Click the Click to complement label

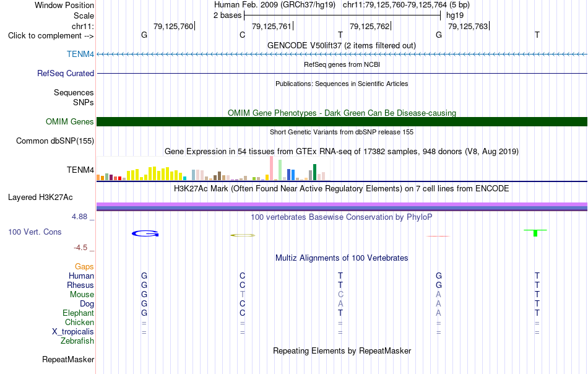[51, 36]
